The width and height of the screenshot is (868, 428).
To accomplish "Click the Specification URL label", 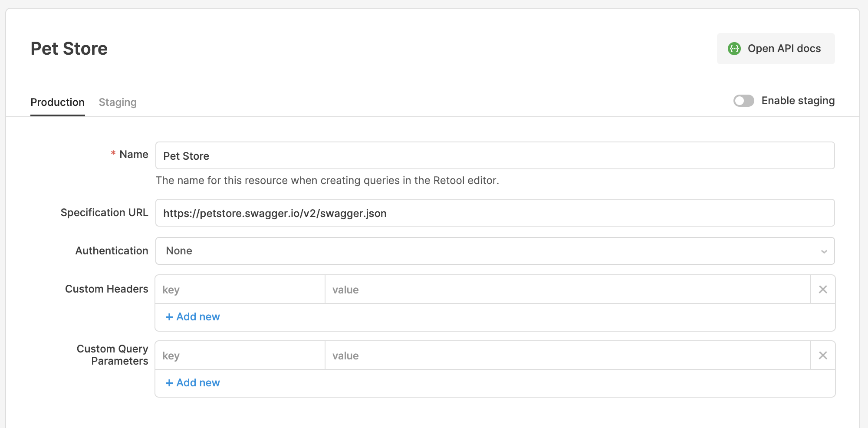I will tap(104, 213).
